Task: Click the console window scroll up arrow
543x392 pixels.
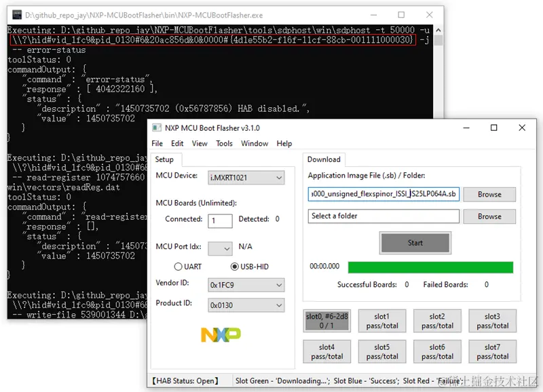Action: pos(438,30)
